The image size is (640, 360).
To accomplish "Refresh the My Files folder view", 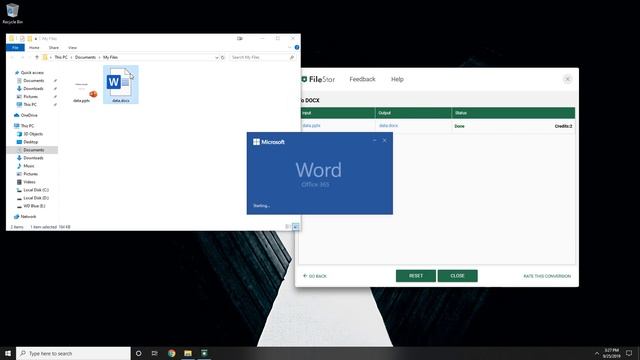I will [223, 58].
